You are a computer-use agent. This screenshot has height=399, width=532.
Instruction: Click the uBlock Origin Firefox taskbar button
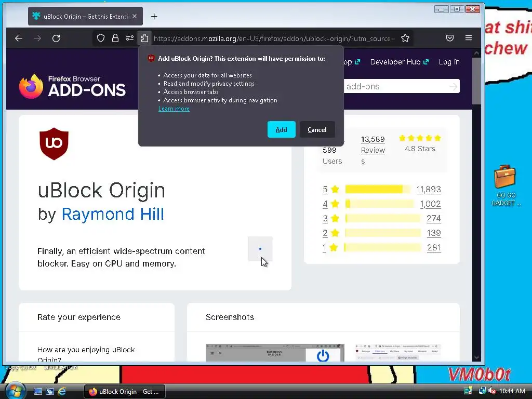pos(125,392)
